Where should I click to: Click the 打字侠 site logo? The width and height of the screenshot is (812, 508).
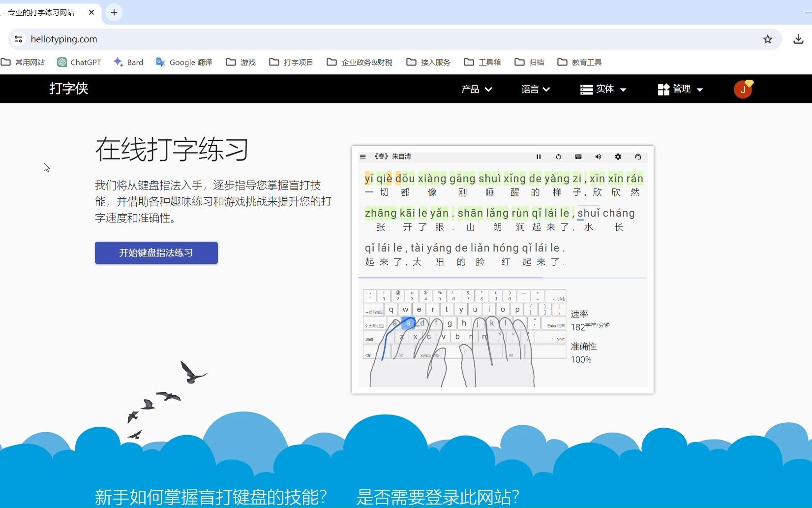pyautogui.click(x=68, y=89)
